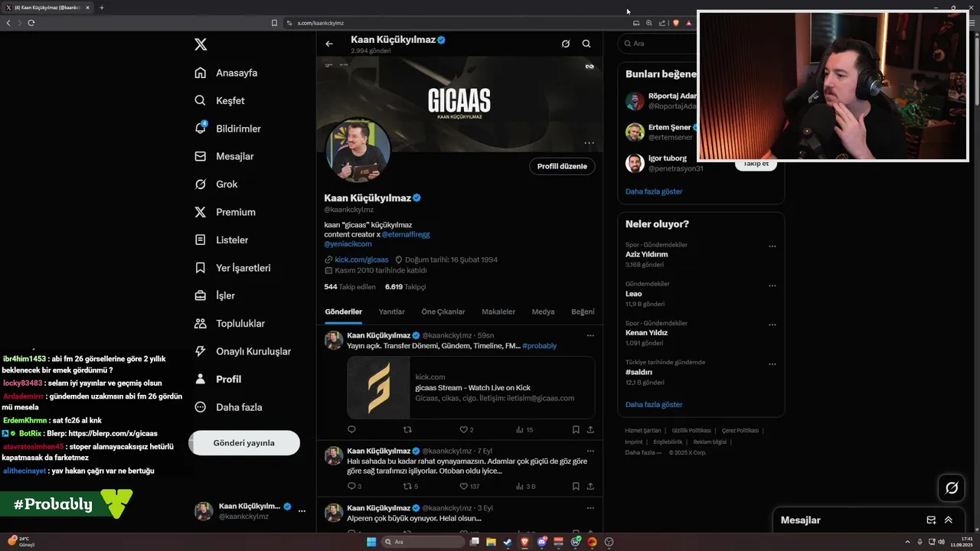Expand the Mesajlar drawer with chevrons

point(948,520)
